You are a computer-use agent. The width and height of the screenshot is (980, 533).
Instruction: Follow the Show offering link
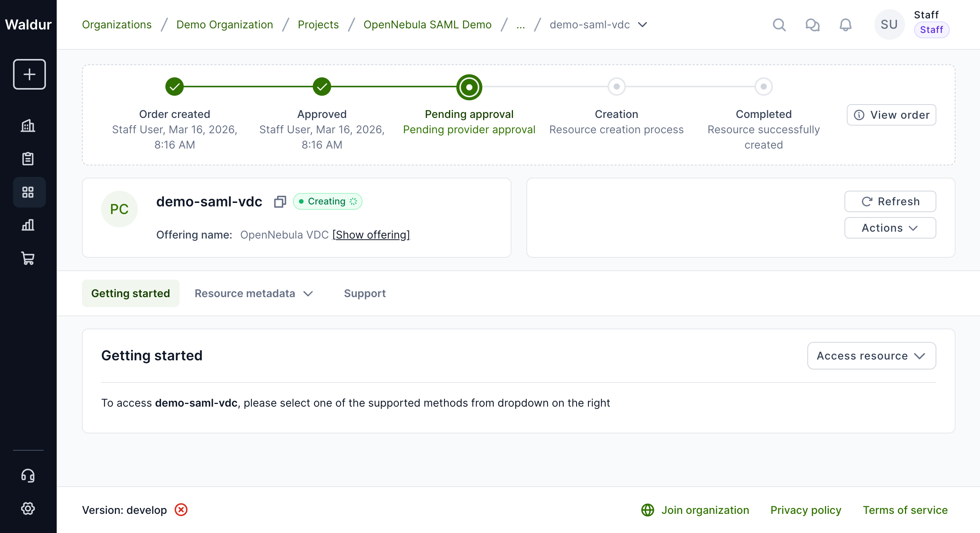[371, 235]
